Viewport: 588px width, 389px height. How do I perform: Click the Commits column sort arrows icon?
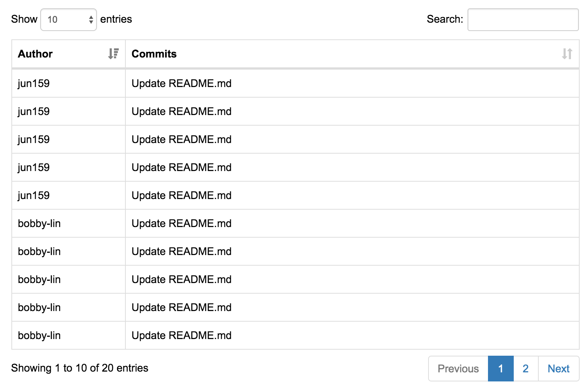567,54
